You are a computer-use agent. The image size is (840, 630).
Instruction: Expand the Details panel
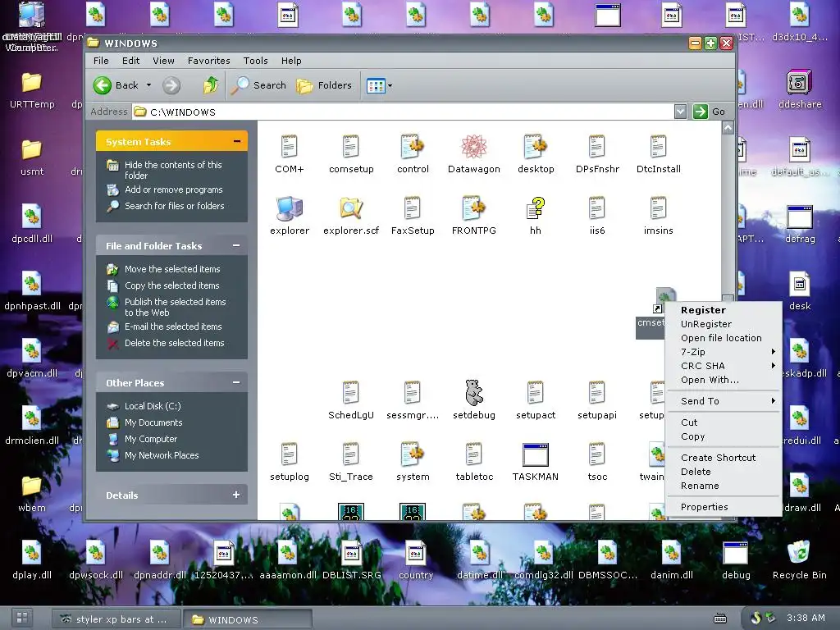click(x=236, y=495)
